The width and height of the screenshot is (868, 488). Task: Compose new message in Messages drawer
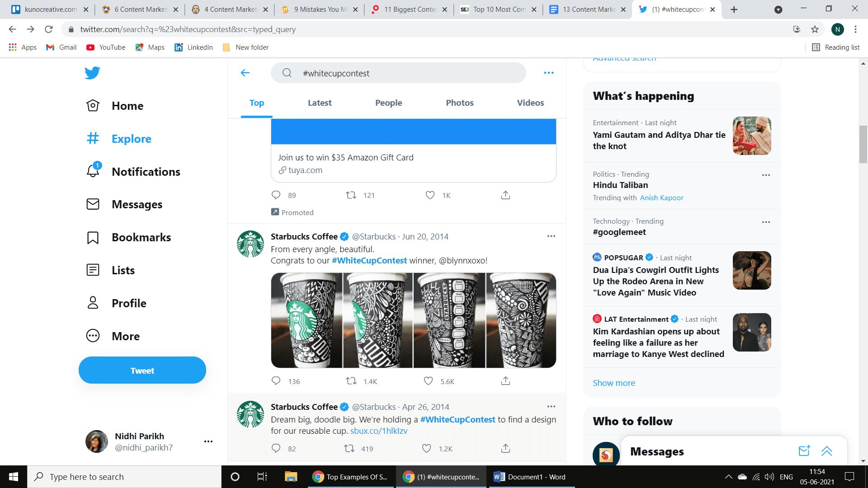coord(804,450)
